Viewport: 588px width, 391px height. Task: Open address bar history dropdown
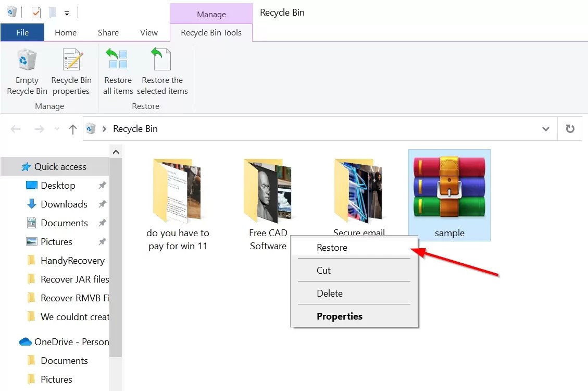546,129
